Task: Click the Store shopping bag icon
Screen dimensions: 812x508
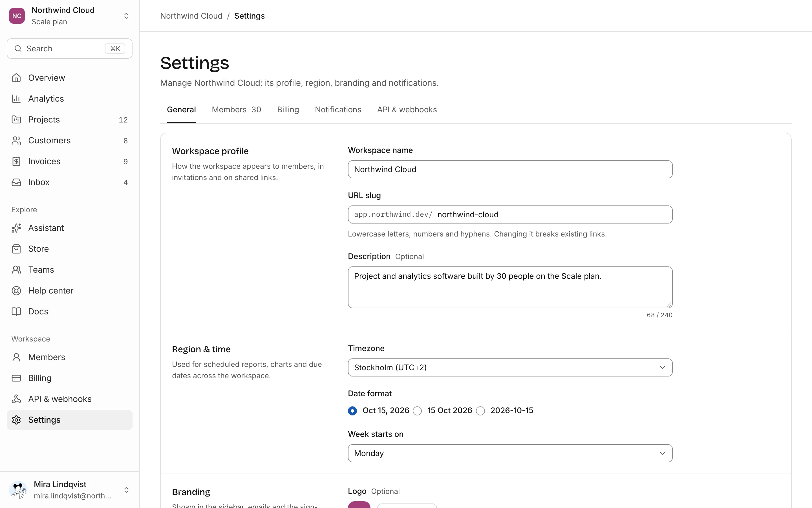Action: tap(16, 249)
